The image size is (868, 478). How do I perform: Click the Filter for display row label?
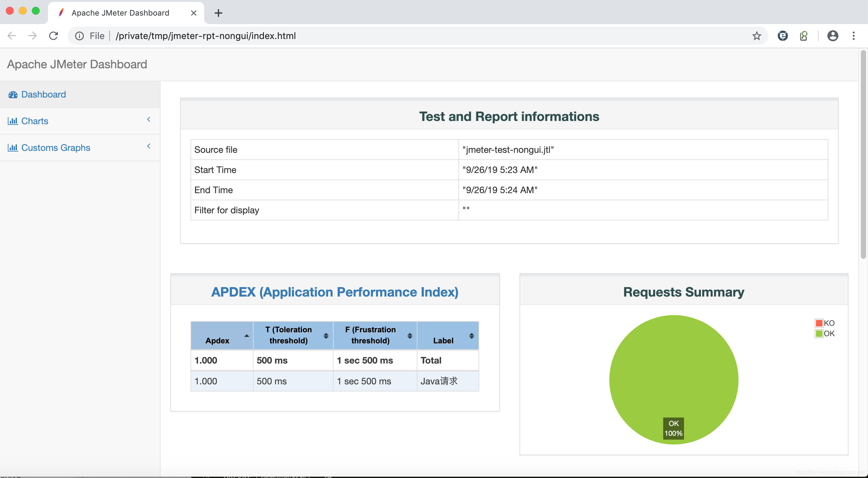click(x=227, y=210)
